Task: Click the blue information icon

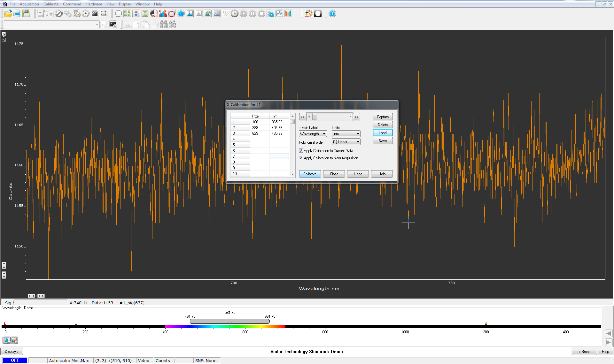Action: (x=181, y=14)
